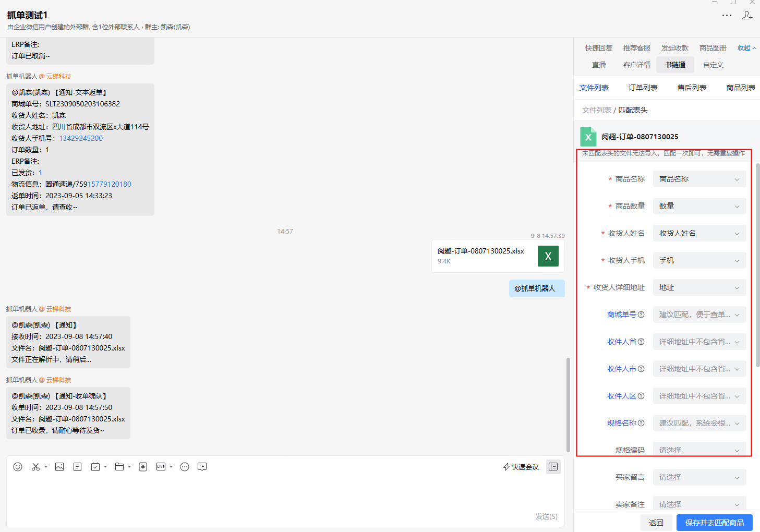The height and width of the screenshot is (532, 760).
Task: Click the right panel scrollbar
Action: pyautogui.click(x=758, y=265)
